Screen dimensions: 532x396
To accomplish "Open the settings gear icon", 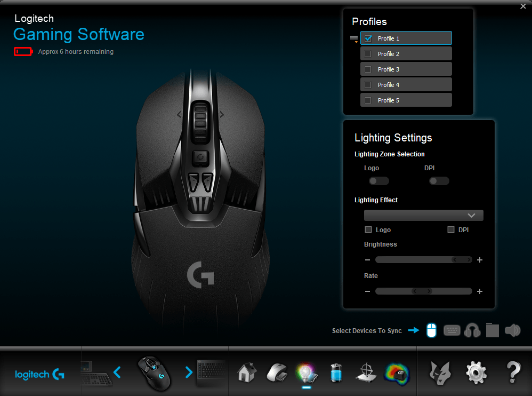I will click(476, 372).
